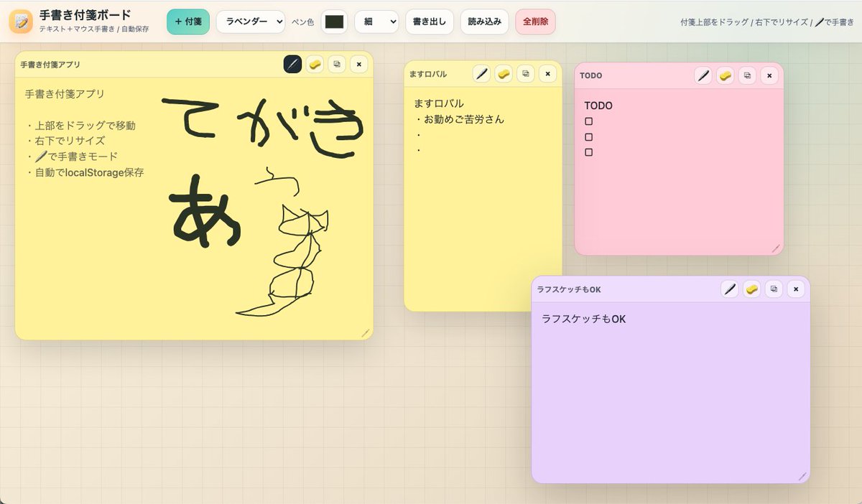Close the TODO note
Image resolution: width=862 pixels, height=504 pixels.
(770, 75)
